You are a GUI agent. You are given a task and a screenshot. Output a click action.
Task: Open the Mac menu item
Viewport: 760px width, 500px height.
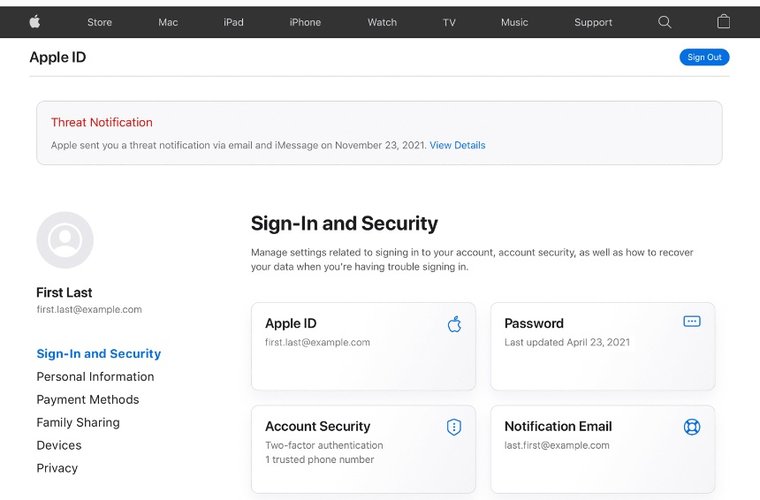[x=168, y=22]
